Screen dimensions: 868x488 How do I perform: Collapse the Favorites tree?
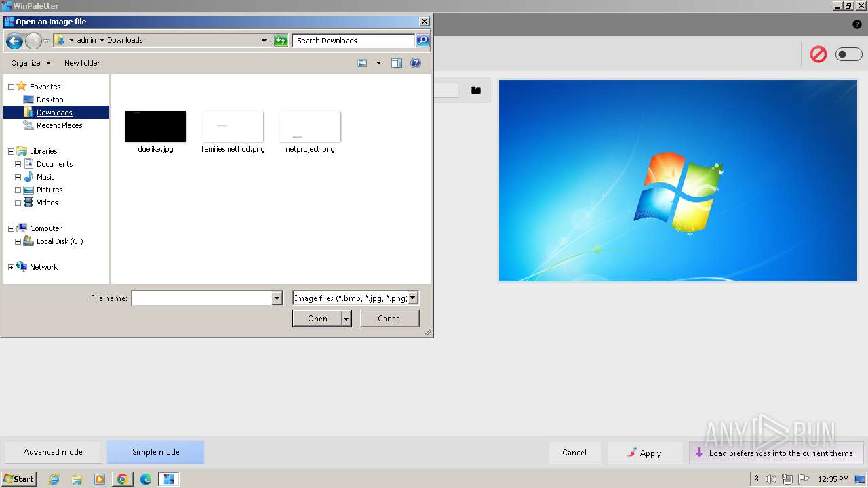click(x=11, y=87)
